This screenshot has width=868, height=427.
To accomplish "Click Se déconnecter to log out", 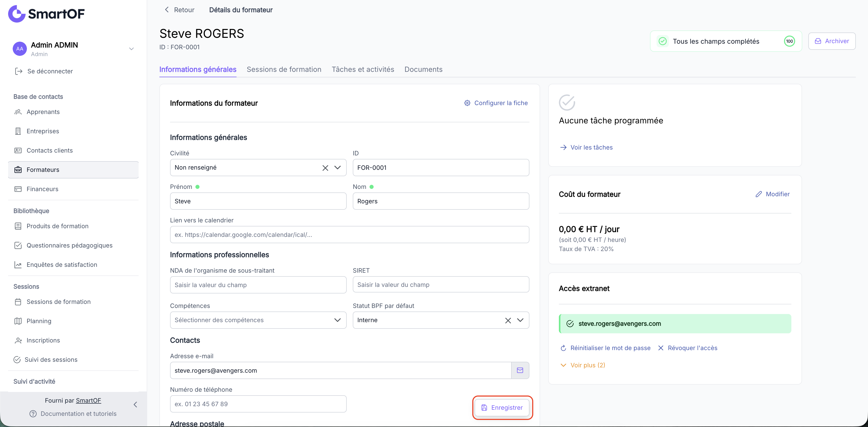I will pyautogui.click(x=44, y=71).
